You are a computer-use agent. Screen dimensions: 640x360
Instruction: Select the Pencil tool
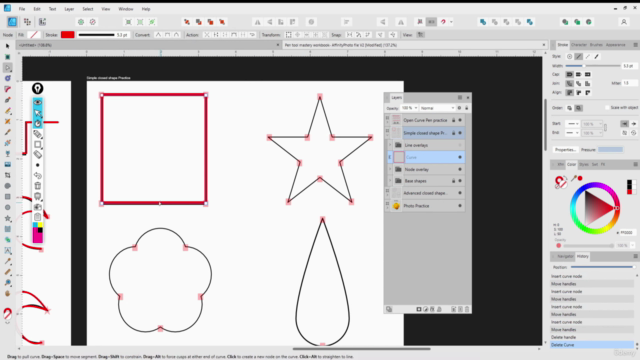click(7, 111)
